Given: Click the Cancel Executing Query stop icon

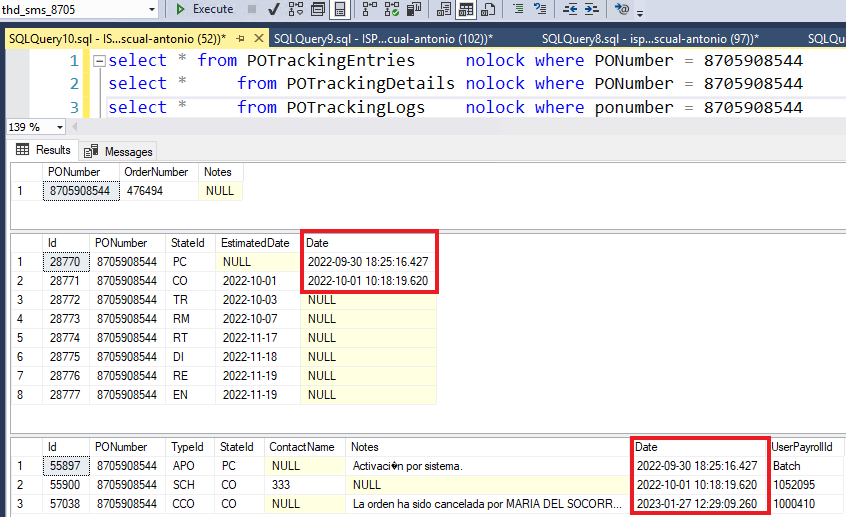Looking at the screenshot, I should tap(251, 9).
